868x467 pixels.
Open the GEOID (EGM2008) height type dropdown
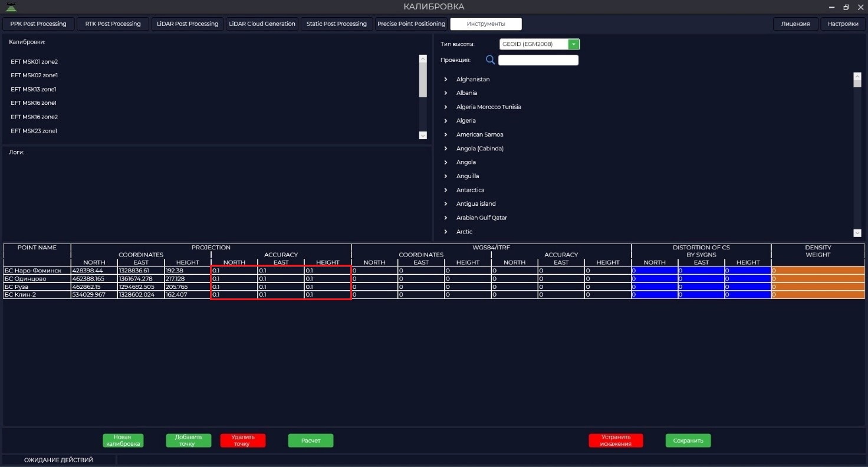pyautogui.click(x=574, y=44)
